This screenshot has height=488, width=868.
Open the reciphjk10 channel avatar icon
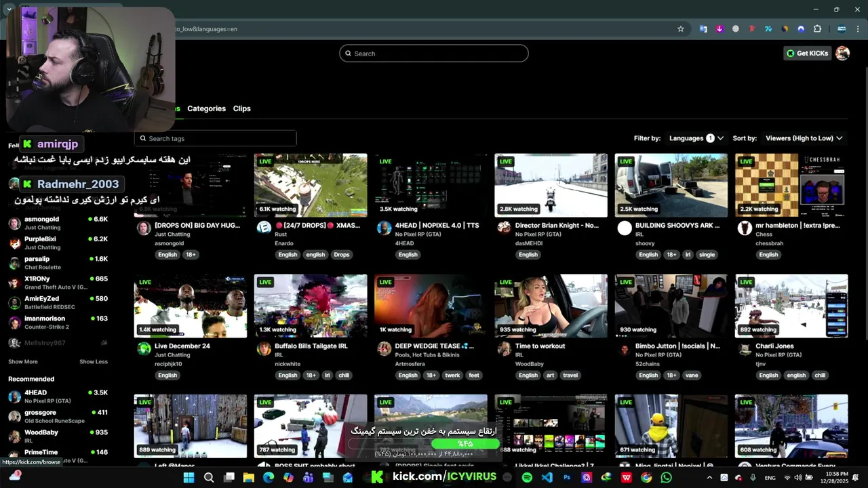144,348
